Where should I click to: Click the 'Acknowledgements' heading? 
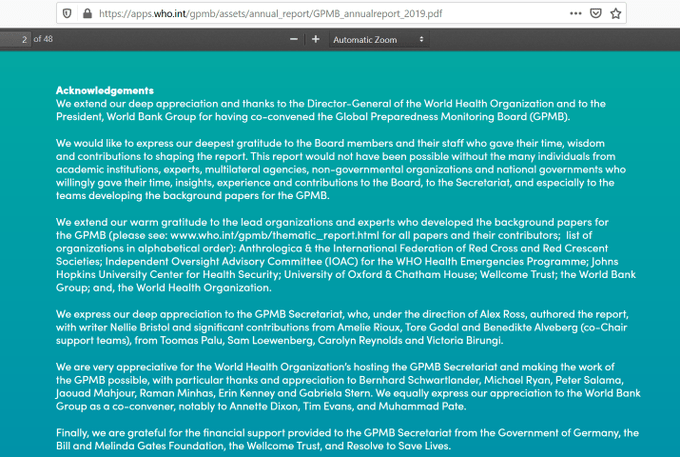pyautogui.click(x=105, y=90)
